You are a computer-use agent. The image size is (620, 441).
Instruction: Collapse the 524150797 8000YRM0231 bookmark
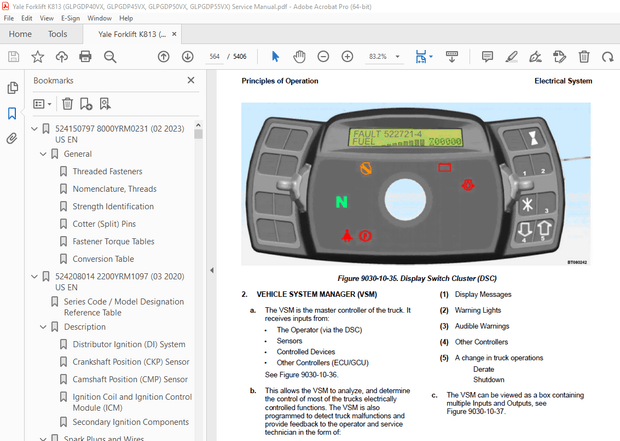click(34, 129)
